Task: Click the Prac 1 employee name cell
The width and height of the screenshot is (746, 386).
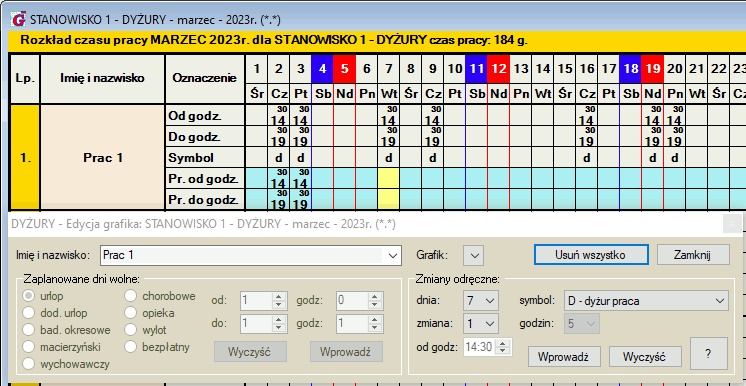Action: 103,158
